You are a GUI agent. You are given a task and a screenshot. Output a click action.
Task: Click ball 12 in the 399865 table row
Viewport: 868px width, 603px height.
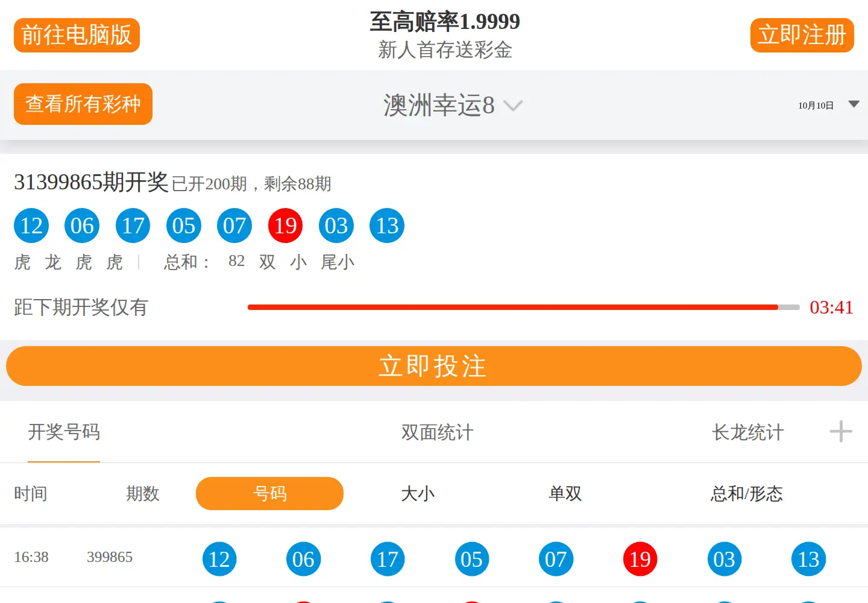219,559
